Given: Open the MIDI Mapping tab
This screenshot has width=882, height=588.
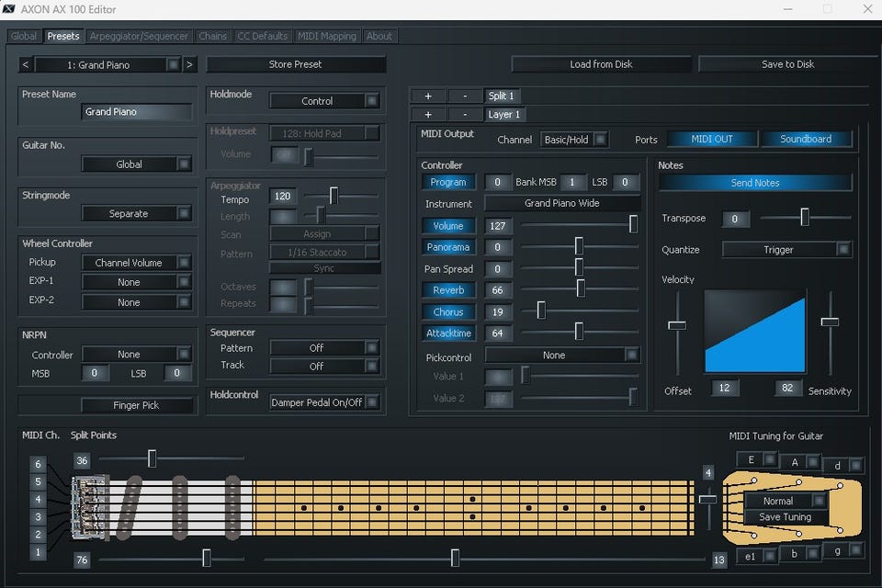Looking at the screenshot, I should coord(326,36).
